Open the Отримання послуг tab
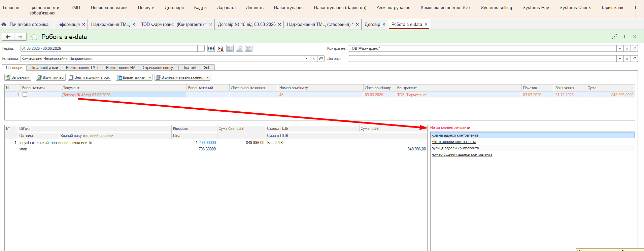The image size is (644, 251). [x=159, y=68]
